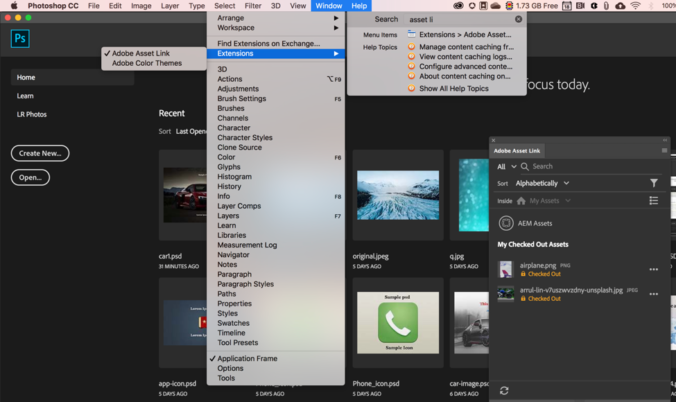Click the cloud upload icon in menu bar
Viewport: 676px width, 402px height.
pos(620,6)
